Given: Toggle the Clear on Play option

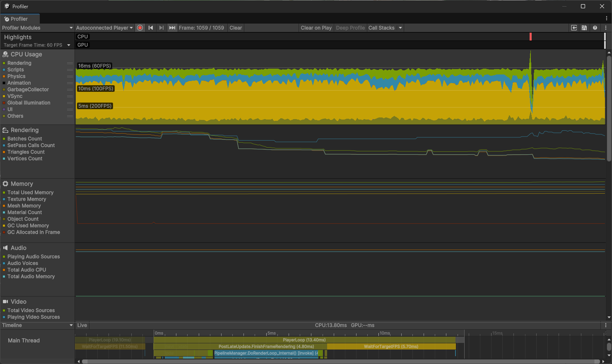Looking at the screenshot, I should click(x=316, y=28).
